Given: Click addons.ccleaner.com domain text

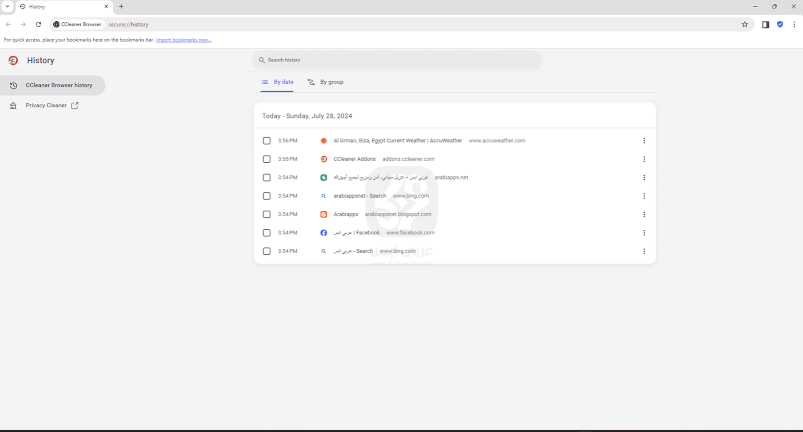Looking at the screenshot, I should [408, 159].
